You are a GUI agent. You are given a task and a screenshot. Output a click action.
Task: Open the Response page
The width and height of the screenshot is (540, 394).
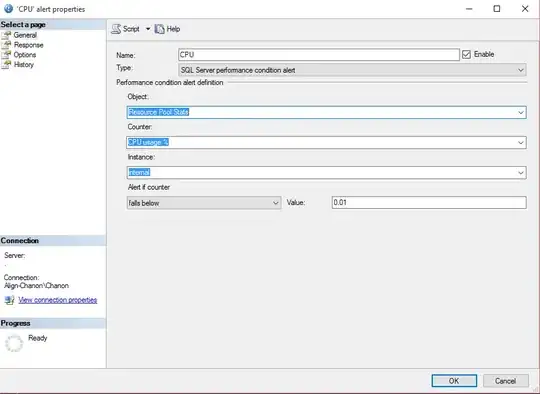coord(29,45)
